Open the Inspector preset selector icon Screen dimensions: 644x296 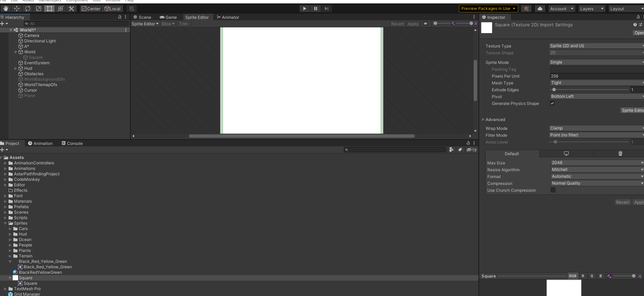(x=640, y=25)
